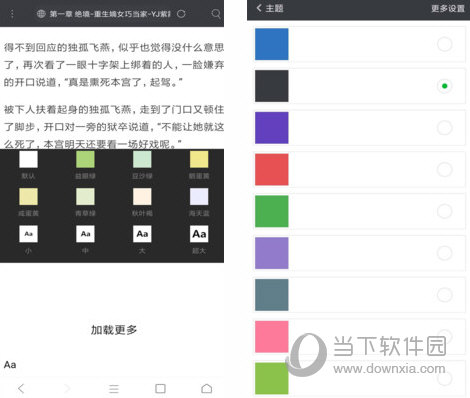Image resolution: width=470 pixels, height=398 pixels.
Task: Click the Aa font settings icon at the bottom left
Action: point(10,365)
